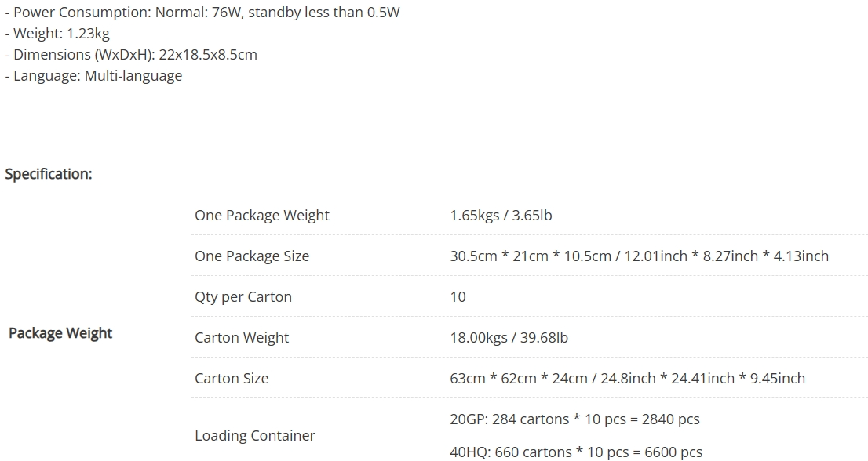Click the 63cm carton size value
Image resolution: width=868 pixels, height=461 pixels.
pos(628,378)
